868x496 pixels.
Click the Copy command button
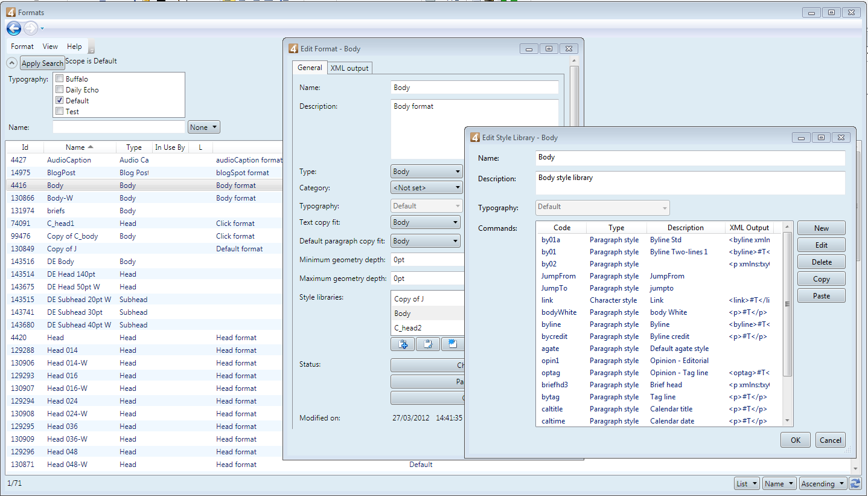point(821,279)
